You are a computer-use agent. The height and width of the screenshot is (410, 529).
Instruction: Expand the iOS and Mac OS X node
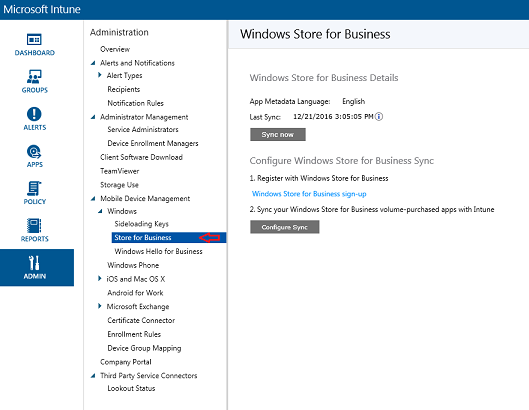(100, 278)
